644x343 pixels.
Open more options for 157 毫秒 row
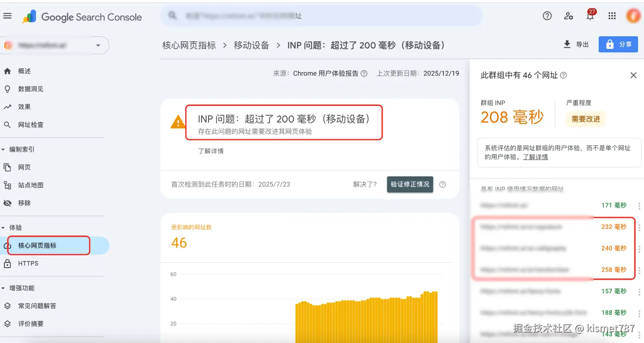point(639,292)
